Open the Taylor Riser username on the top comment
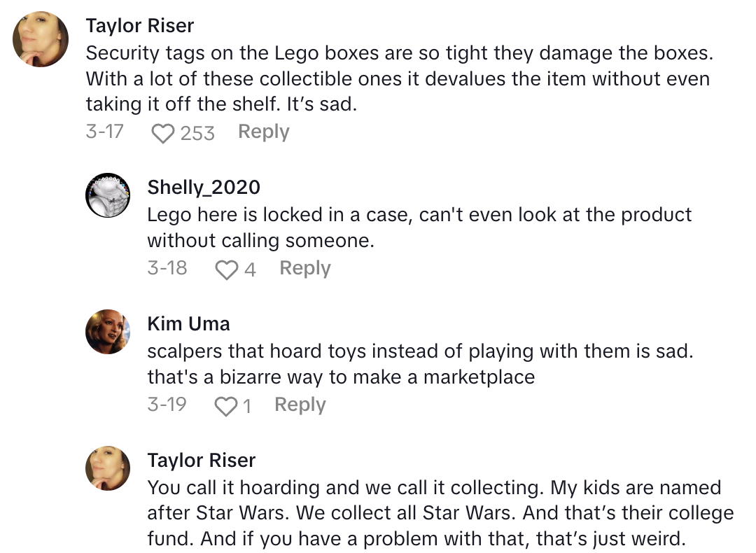The width and height of the screenshot is (756, 553). (x=140, y=26)
